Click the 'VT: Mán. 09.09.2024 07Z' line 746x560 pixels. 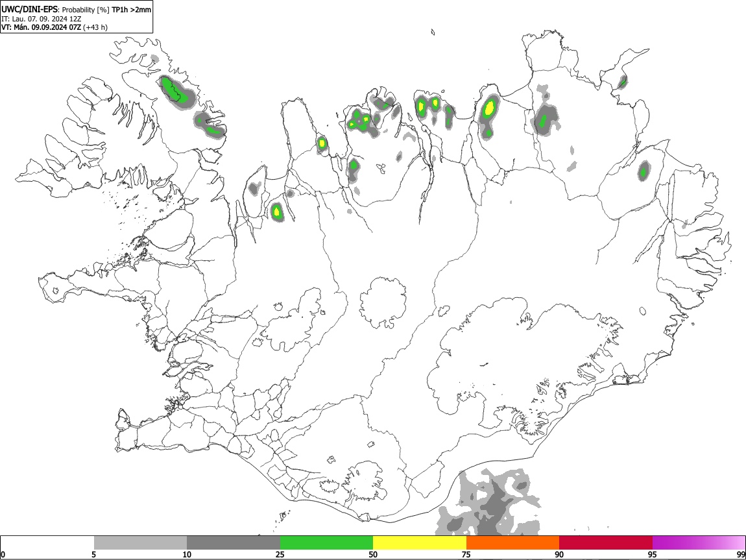(x=42, y=27)
